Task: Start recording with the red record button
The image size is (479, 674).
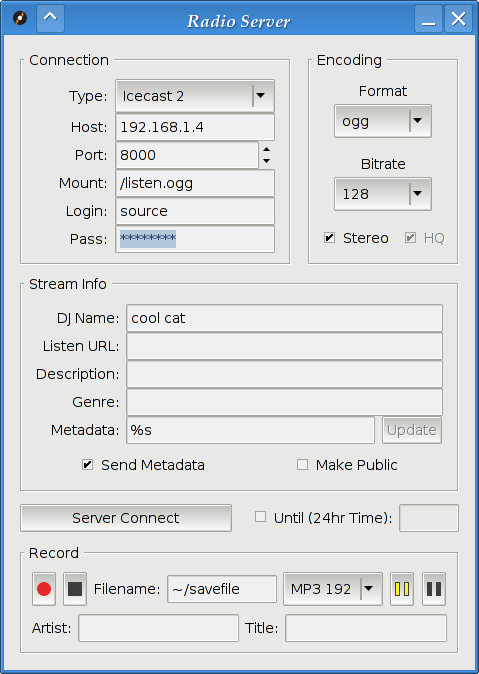Action: pos(44,589)
